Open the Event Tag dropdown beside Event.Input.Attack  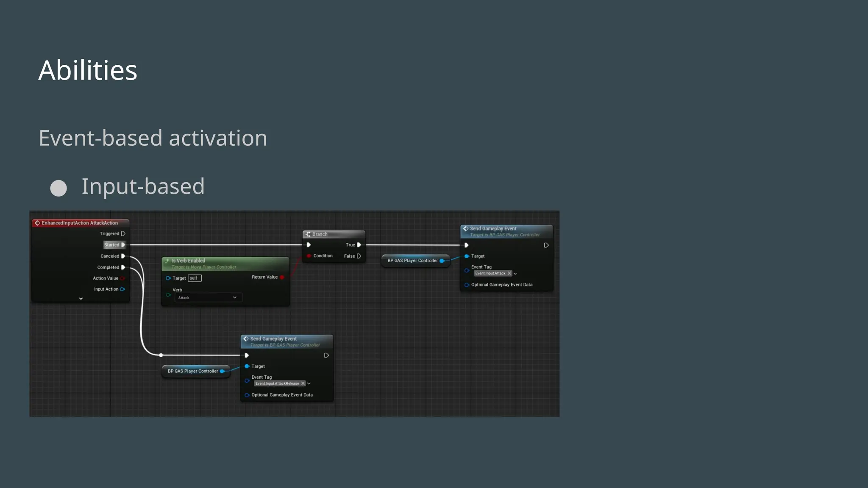point(515,274)
